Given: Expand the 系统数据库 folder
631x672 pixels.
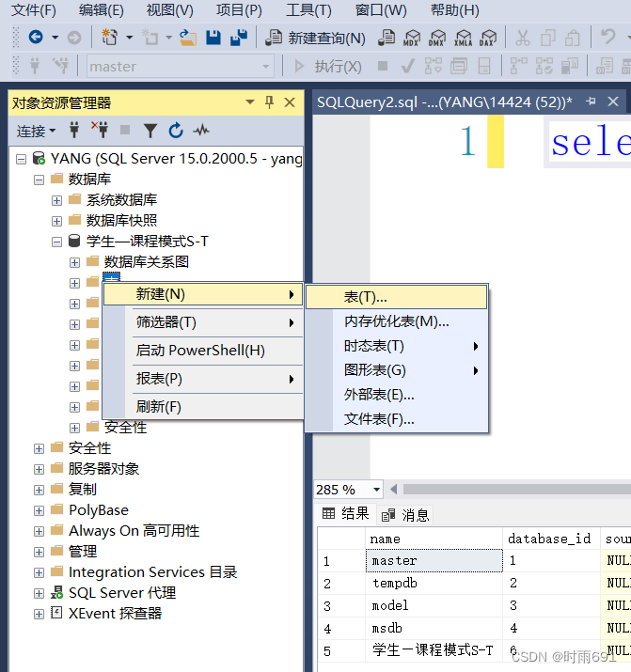Looking at the screenshot, I should point(57,200).
